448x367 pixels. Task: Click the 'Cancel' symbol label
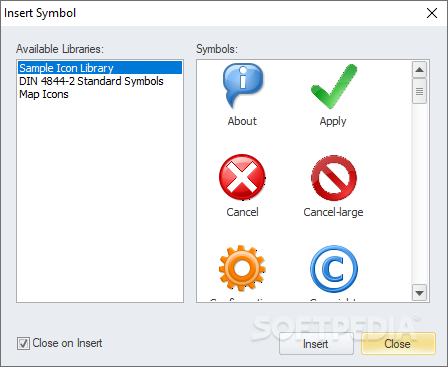[242, 212]
